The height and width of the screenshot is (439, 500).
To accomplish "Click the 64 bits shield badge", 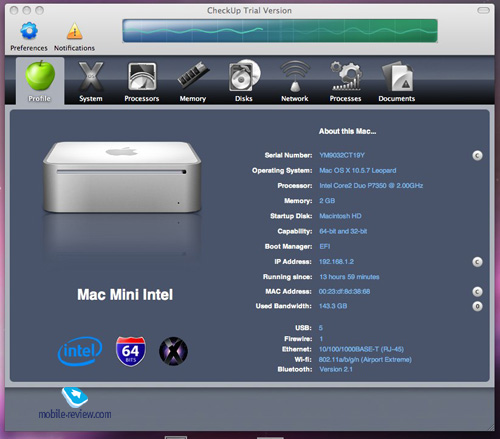I will coord(131,351).
